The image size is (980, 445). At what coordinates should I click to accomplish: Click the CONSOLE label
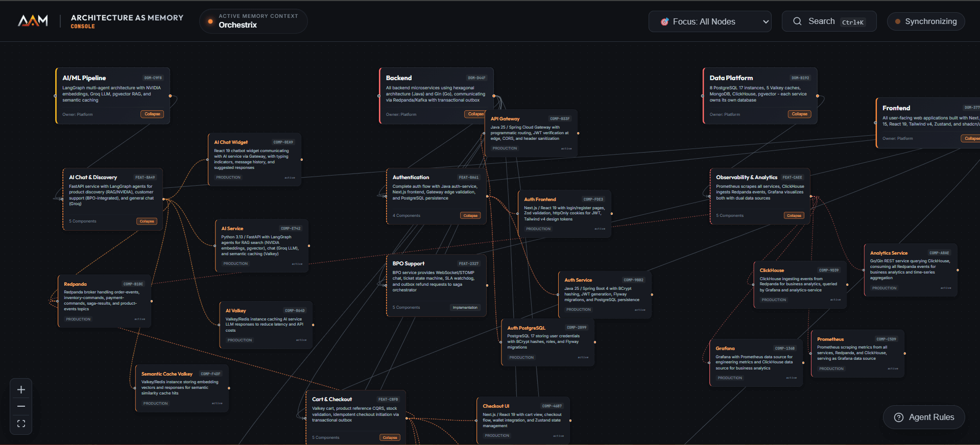click(x=83, y=27)
